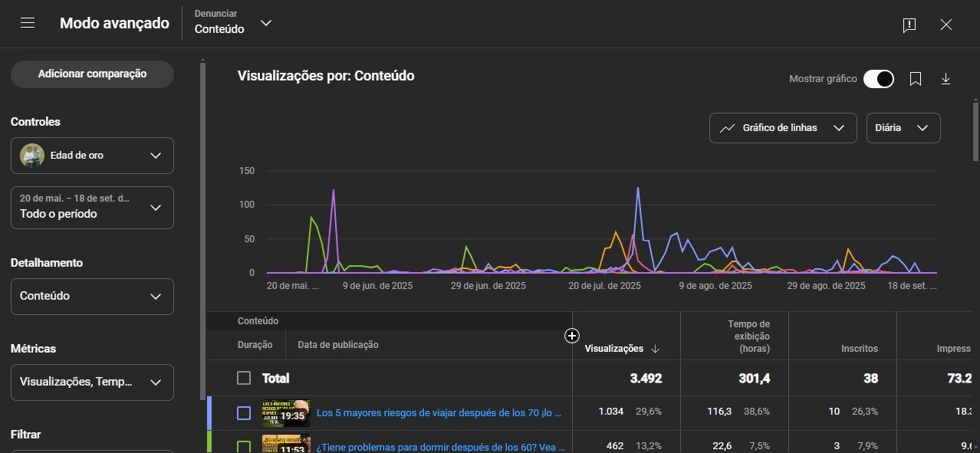Open the Gráfico de linhas dropdown

pos(783,128)
